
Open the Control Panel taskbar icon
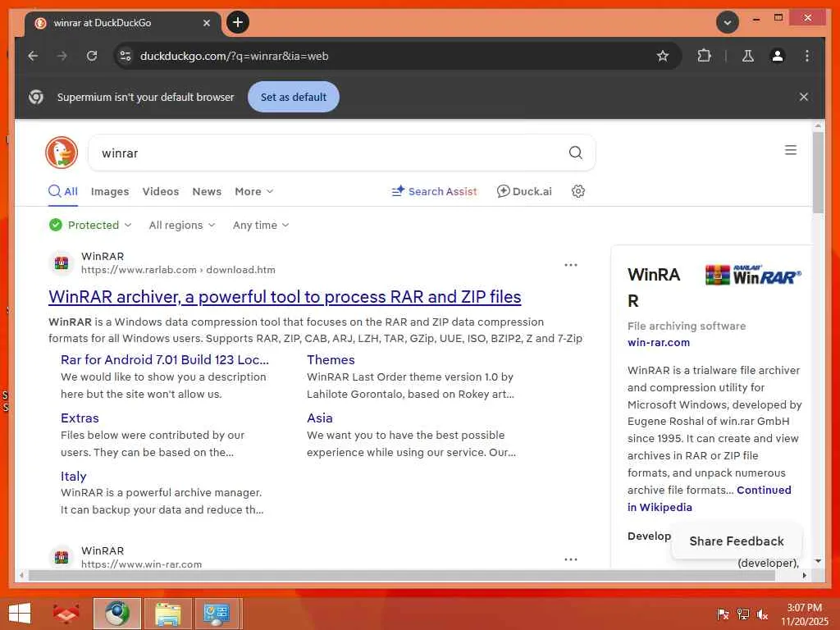pyautogui.click(x=217, y=614)
